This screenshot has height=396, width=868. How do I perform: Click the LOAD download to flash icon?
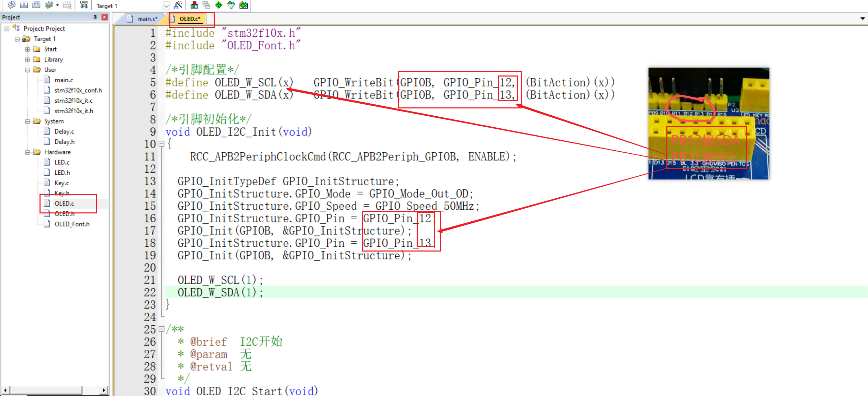[84, 5]
